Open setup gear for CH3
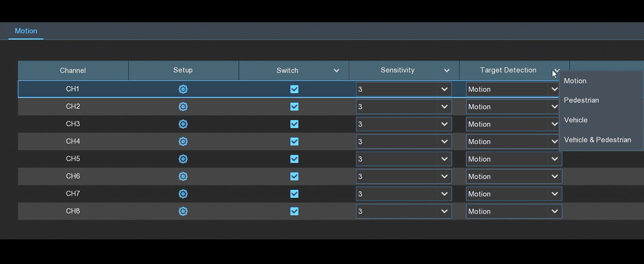 point(183,124)
